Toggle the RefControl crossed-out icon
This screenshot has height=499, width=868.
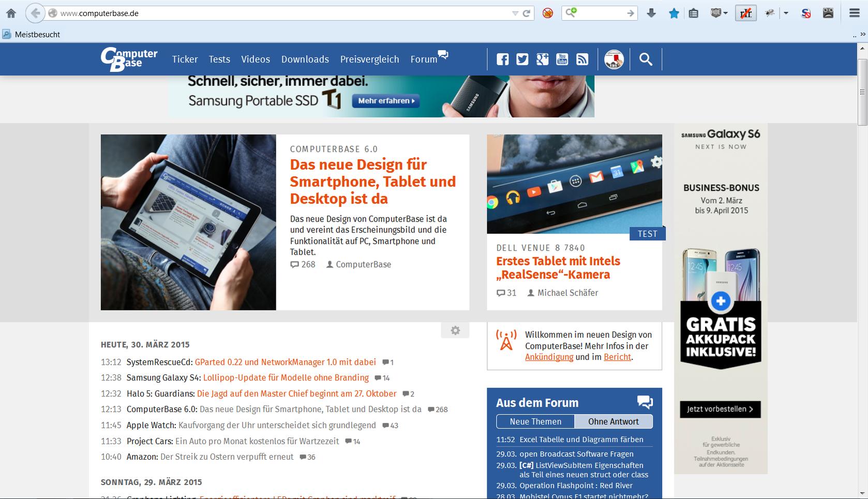(x=746, y=13)
